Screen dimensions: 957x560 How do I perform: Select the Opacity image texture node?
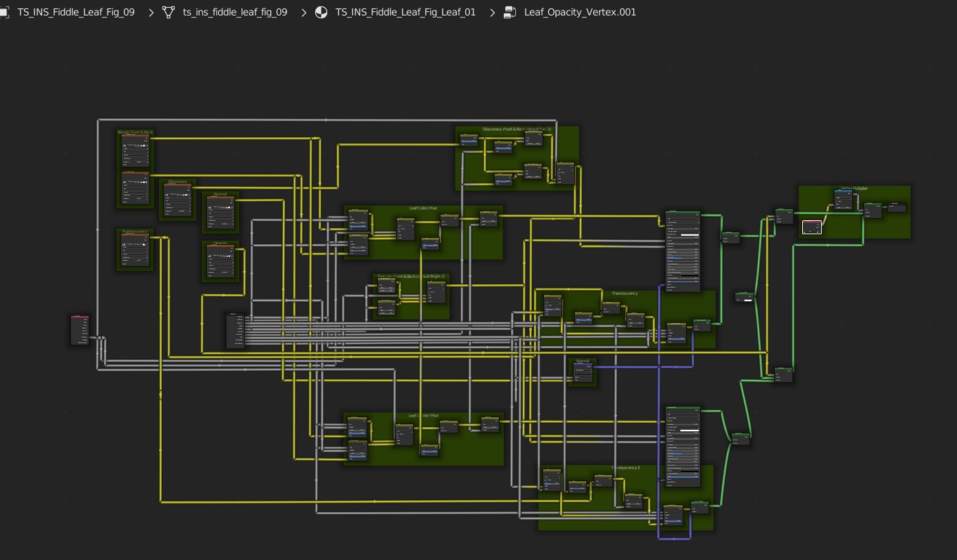pos(220,261)
